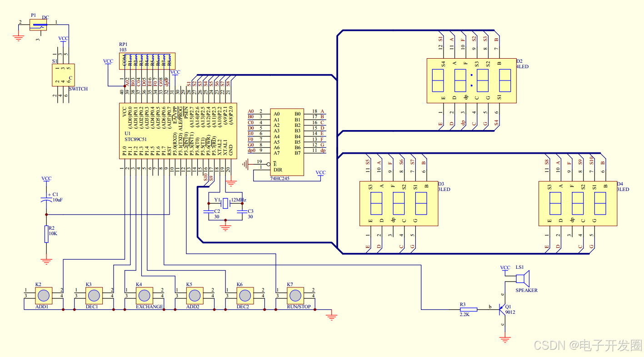Click the K5 pushbutton symbol
Viewport: 644px width, 357px height.
[x=195, y=296]
